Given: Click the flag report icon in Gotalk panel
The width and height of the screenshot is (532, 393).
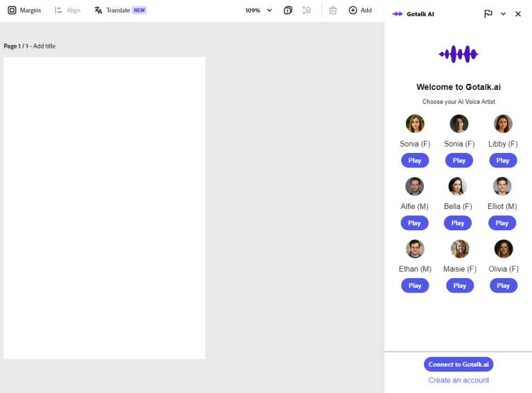Looking at the screenshot, I should coord(488,14).
